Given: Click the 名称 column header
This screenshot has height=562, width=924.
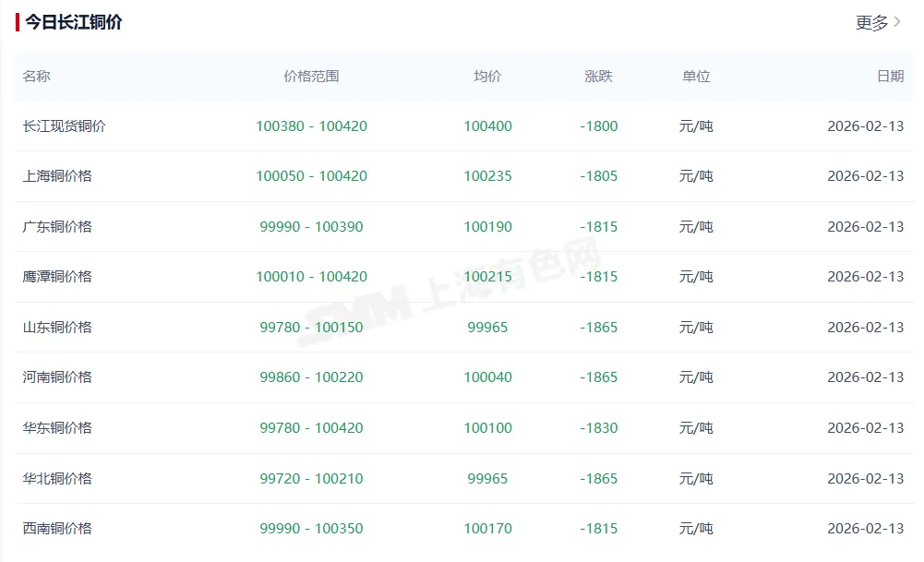Looking at the screenshot, I should [x=37, y=76].
